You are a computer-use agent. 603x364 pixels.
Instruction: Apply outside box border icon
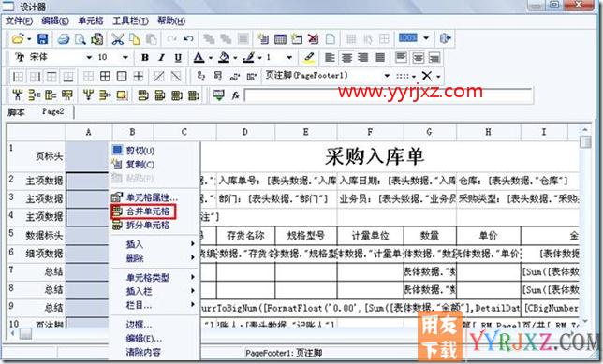click(x=122, y=76)
